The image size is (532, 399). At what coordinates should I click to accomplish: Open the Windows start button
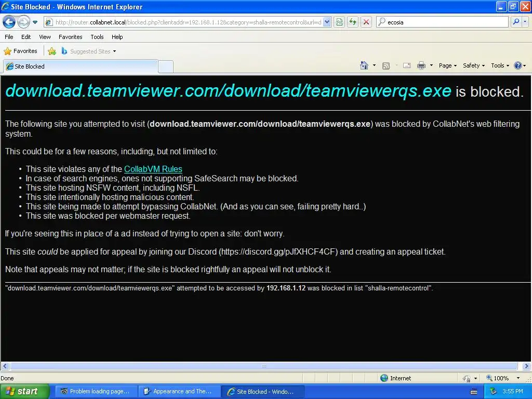[x=24, y=392]
